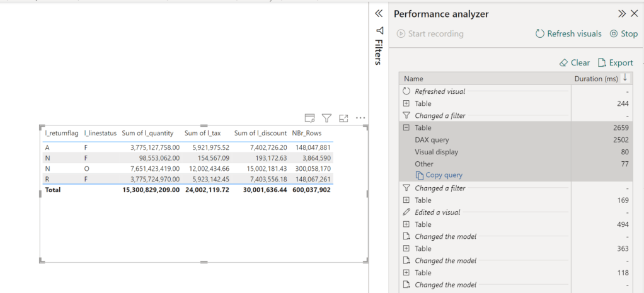The image size is (644, 293).
Task: Clear the performance analyzer results
Action: point(574,62)
